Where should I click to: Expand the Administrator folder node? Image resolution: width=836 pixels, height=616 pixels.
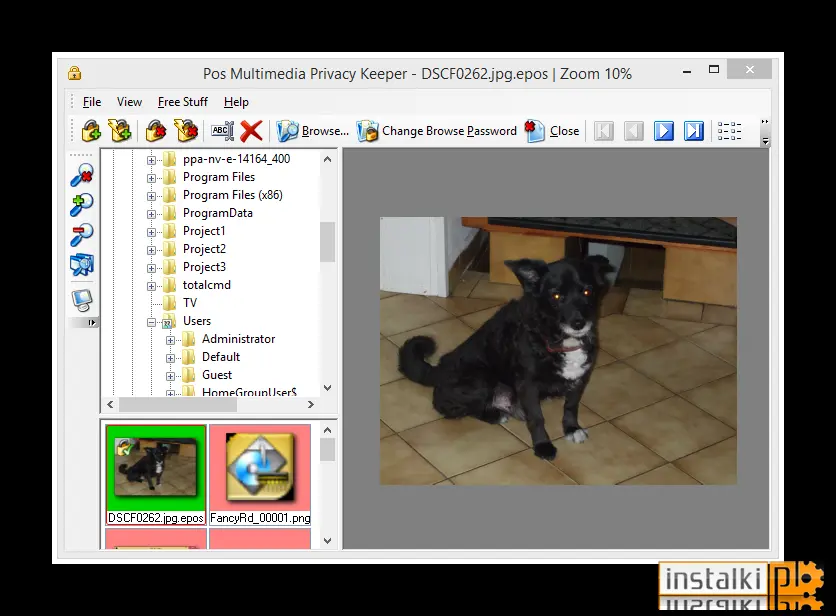click(x=170, y=340)
